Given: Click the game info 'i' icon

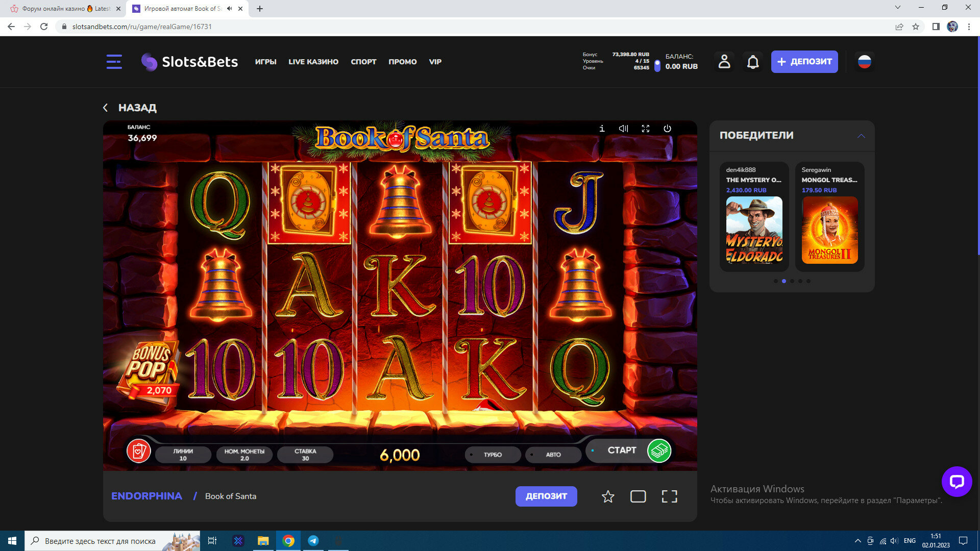Looking at the screenshot, I should point(602,129).
